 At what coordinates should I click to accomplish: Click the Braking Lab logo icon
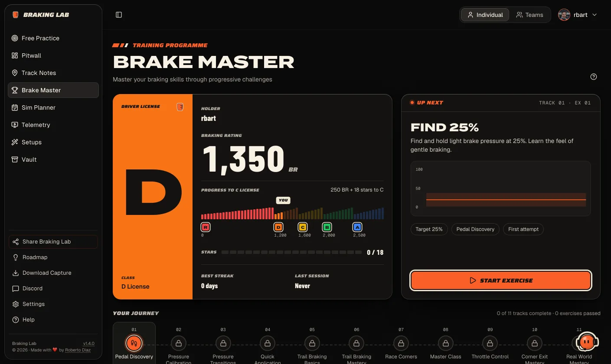pos(16,15)
